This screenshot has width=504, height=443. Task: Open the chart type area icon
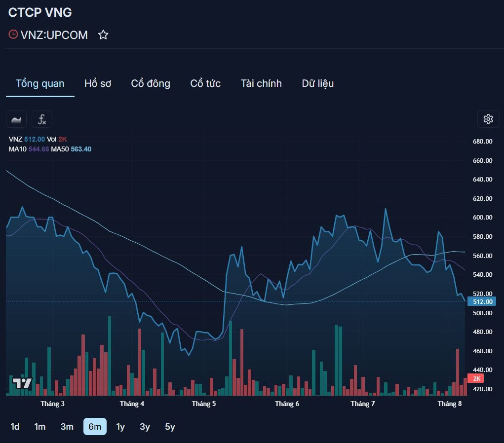[x=16, y=119]
